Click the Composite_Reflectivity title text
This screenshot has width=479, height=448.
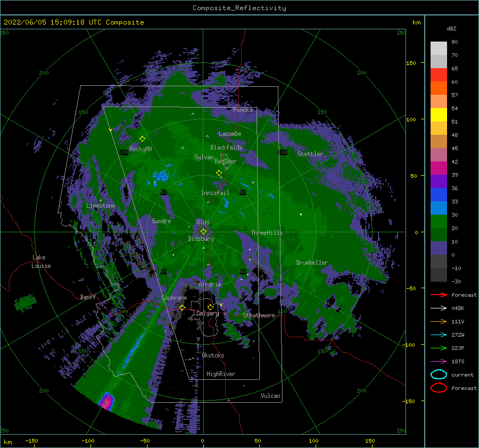[x=240, y=8]
